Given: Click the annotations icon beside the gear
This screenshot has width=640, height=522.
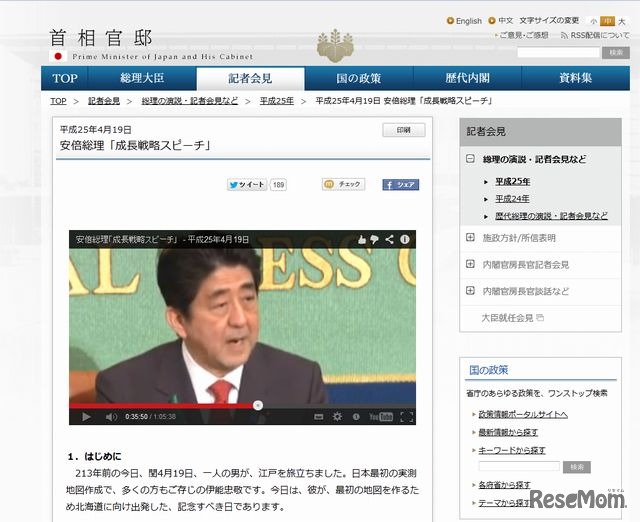Looking at the screenshot, I should pos(356,417).
